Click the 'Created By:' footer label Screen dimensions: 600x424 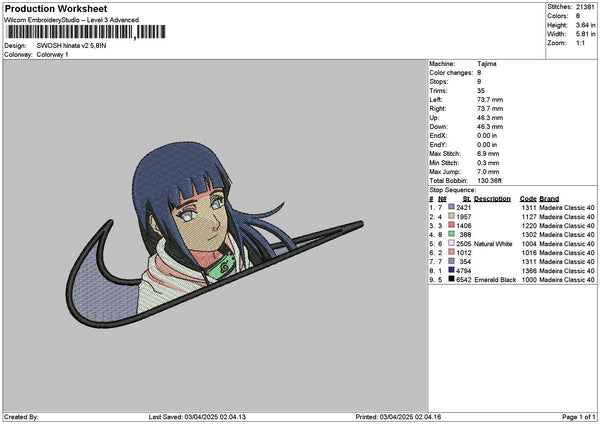pyautogui.click(x=21, y=417)
